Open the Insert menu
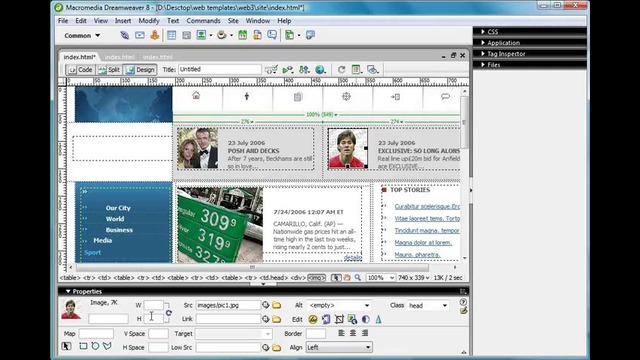Viewport: 640px width, 360px height. tap(123, 21)
